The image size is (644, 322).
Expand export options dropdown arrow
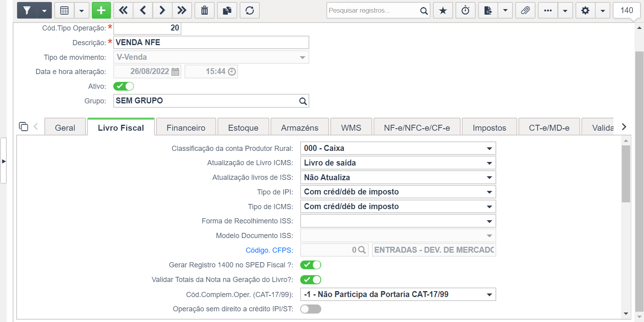505,10
